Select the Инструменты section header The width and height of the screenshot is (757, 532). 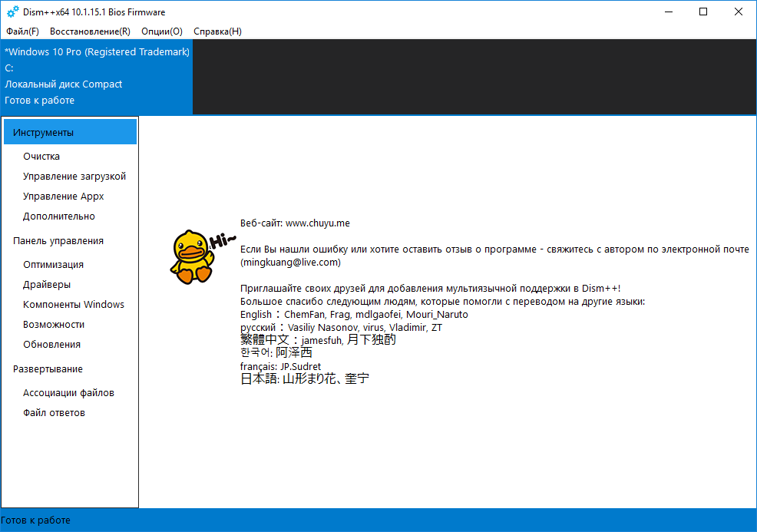tap(70, 132)
